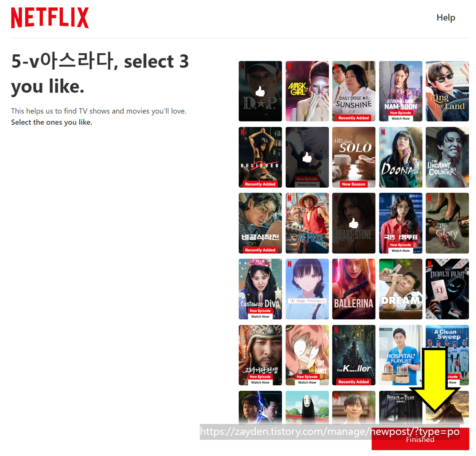
Task: Select the 고려거란전쟁 poster
Action: (x=260, y=355)
